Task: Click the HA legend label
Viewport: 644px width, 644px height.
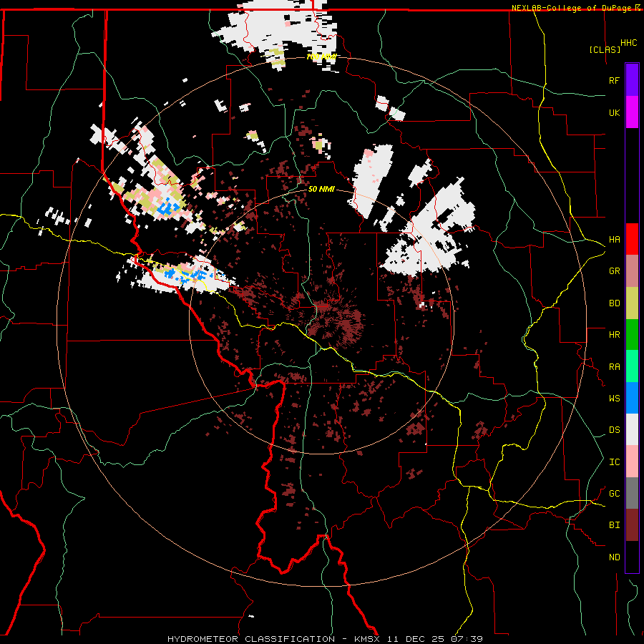Action: pos(614,240)
